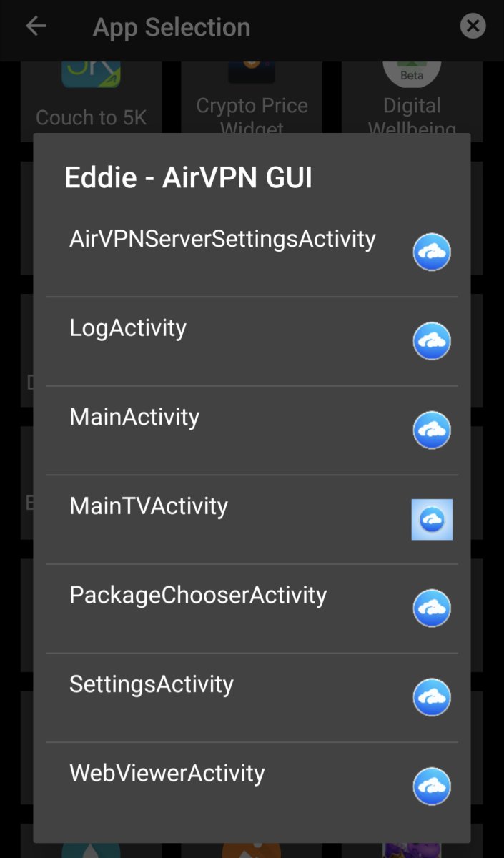Image resolution: width=504 pixels, height=858 pixels.
Task: Tap the LogActivity cloud icon
Action: [x=432, y=341]
